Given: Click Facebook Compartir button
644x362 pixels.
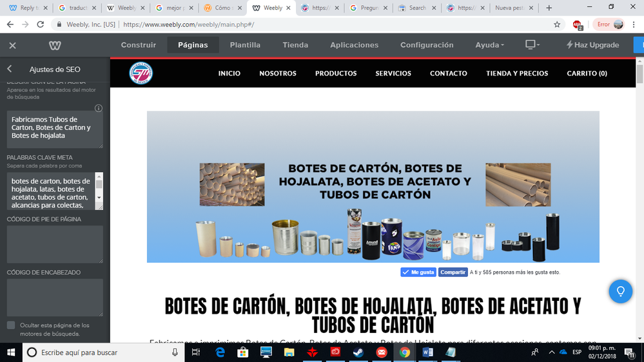Looking at the screenshot, I should 453,272.
